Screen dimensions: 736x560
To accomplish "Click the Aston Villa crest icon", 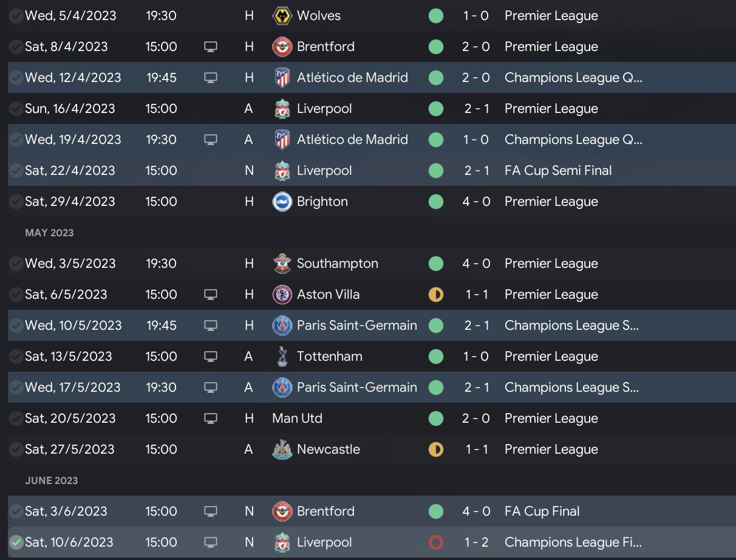I will click(282, 295).
